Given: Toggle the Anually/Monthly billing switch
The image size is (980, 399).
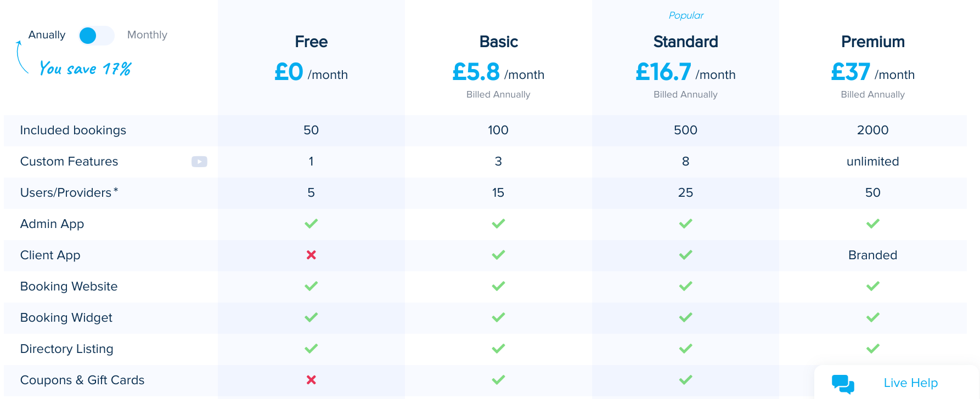Looking at the screenshot, I should [x=97, y=36].
